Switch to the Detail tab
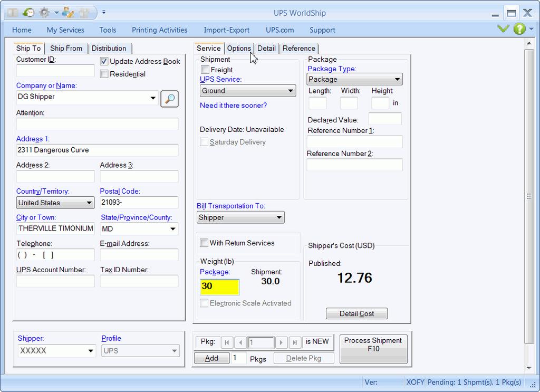This screenshot has width=540, height=392. (266, 48)
